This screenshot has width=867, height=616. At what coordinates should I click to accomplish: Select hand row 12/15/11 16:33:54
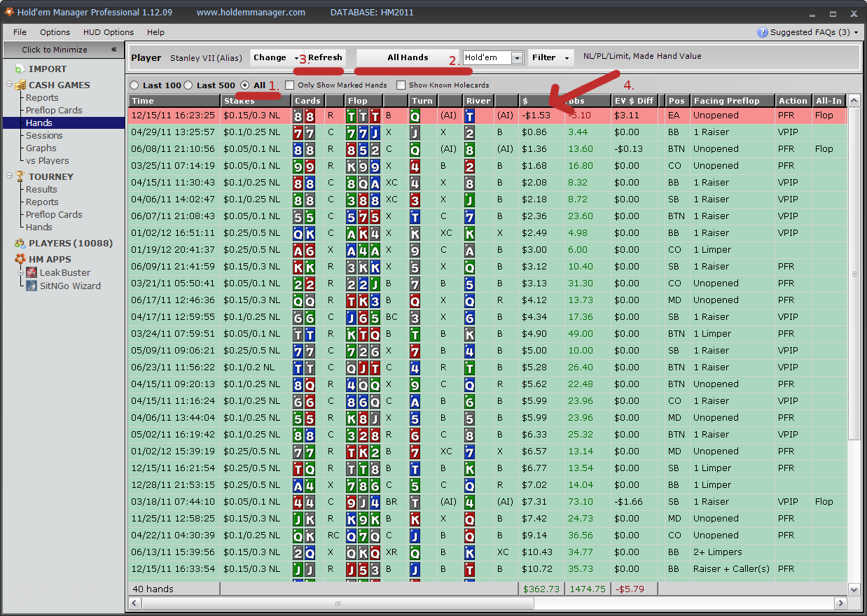487,568
